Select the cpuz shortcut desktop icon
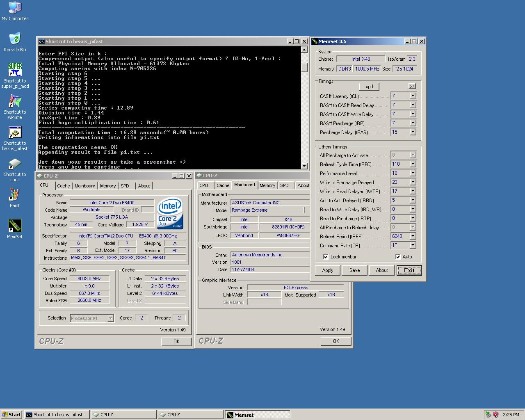Viewport: 525px width, 420px height. 15,169
